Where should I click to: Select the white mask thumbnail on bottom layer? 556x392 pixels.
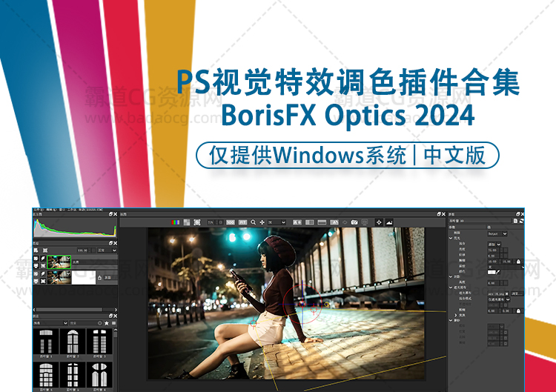click(x=84, y=278)
